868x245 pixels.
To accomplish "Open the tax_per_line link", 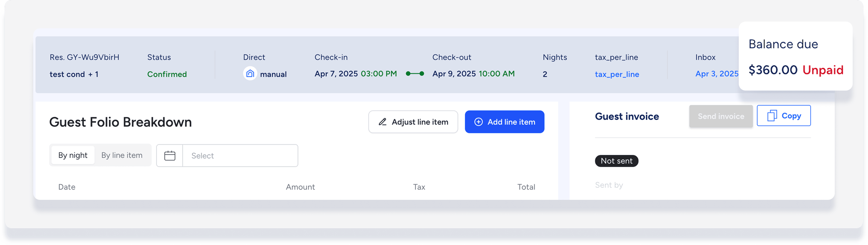I will pyautogui.click(x=617, y=74).
